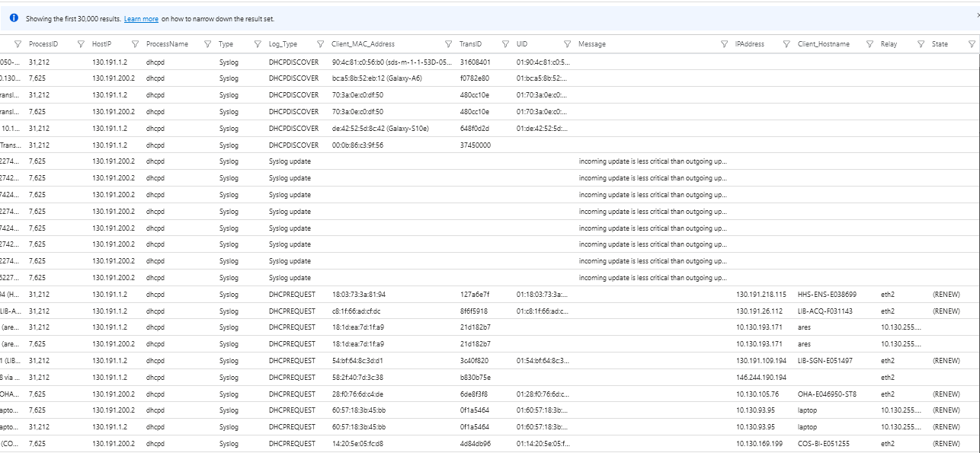Open the TransID filter dropdown

point(449,43)
